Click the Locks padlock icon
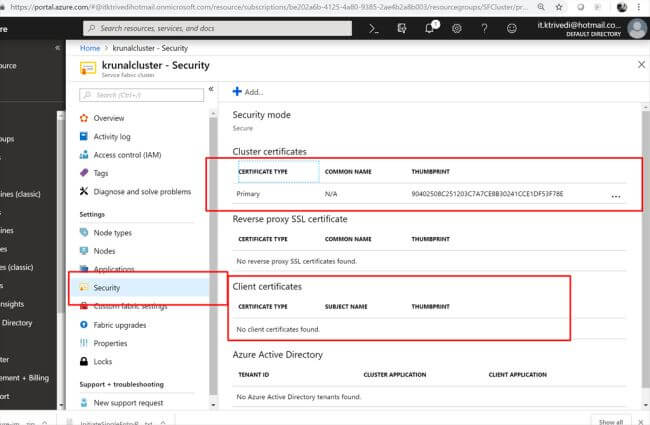Viewport: 650px width, 425px height. coord(84,361)
